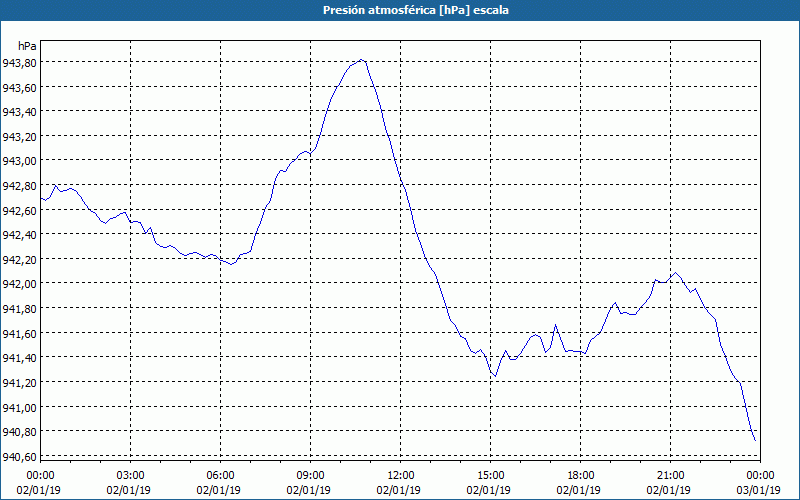The height and width of the screenshot is (500, 800).
Task: Click the curve's final lowest point at day end
Action: click(x=755, y=441)
